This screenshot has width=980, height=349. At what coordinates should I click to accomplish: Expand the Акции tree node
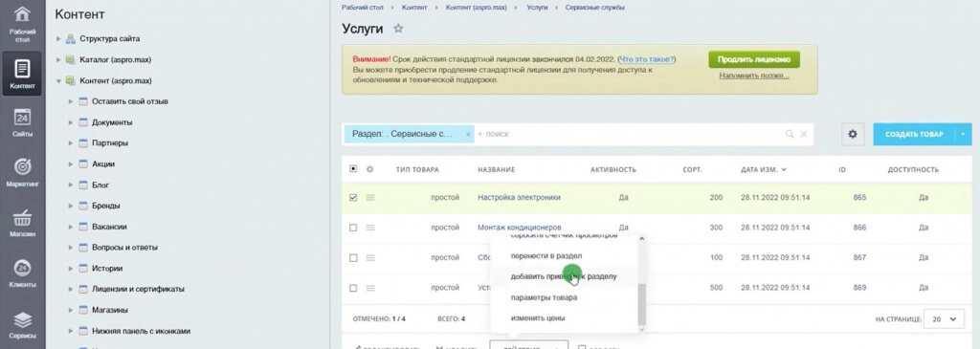pyautogui.click(x=71, y=164)
